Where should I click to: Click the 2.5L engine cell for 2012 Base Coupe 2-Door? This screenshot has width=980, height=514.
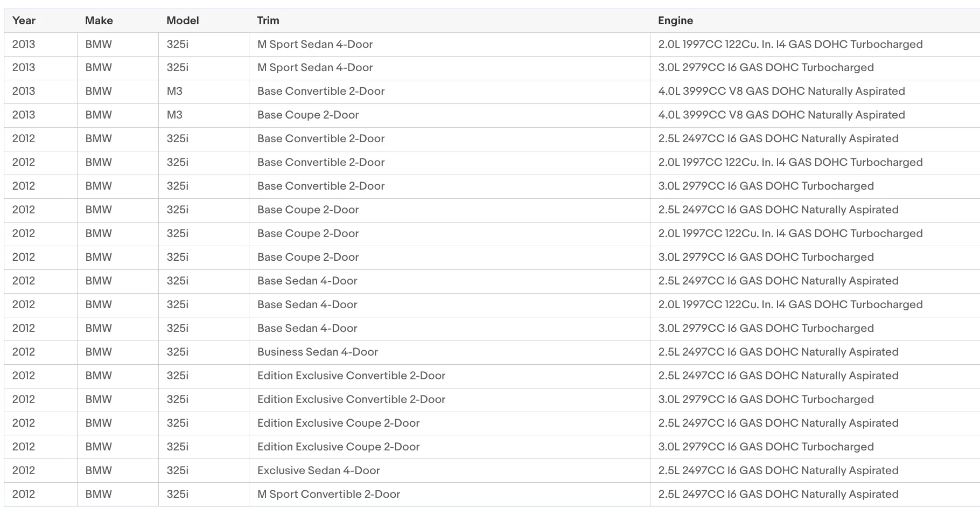pyautogui.click(x=815, y=210)
